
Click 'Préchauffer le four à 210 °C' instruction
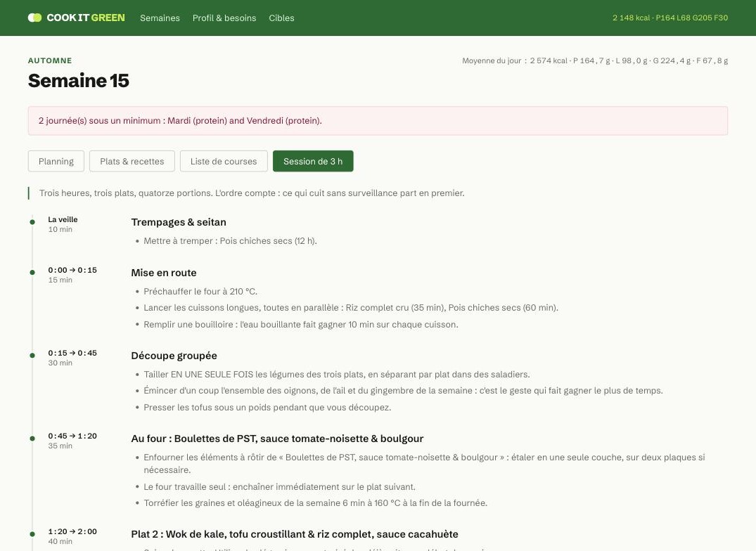[x=200, y=292]
